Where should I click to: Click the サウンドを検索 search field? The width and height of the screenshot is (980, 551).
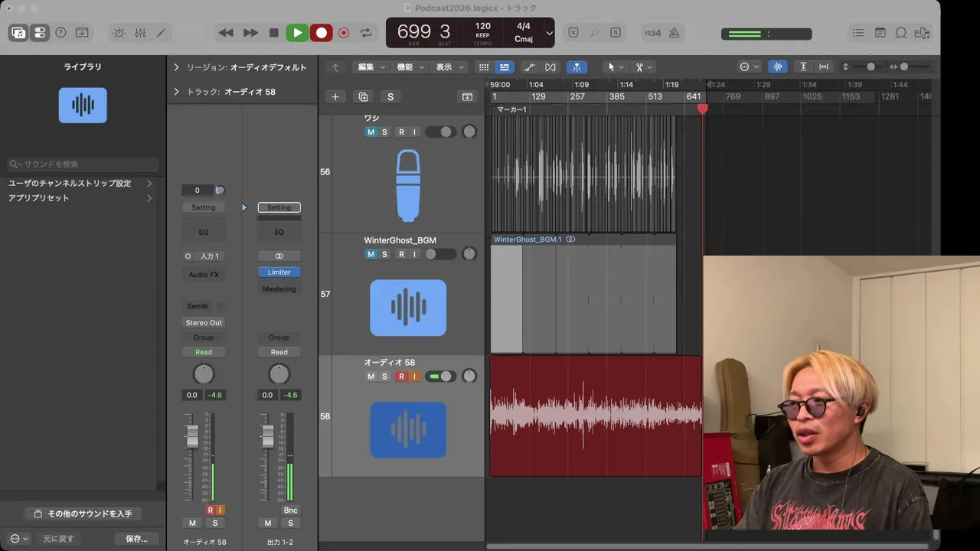pos(83,165)
